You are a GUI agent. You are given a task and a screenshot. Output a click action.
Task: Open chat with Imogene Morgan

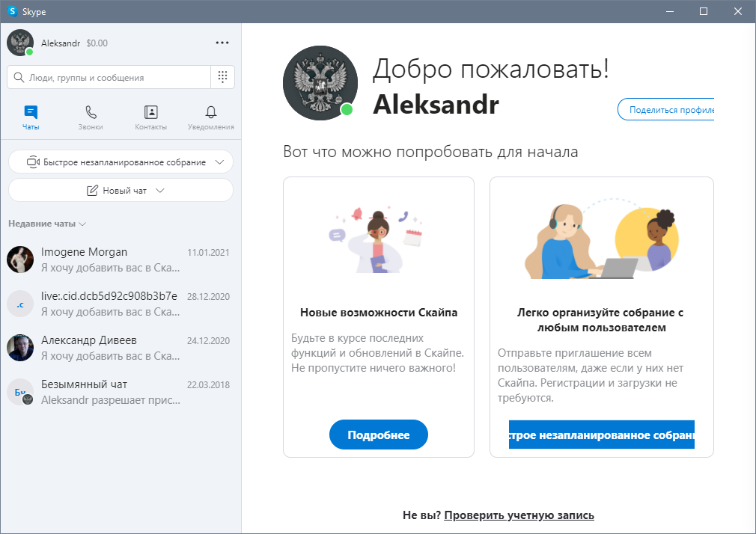(x=121, y=260)
